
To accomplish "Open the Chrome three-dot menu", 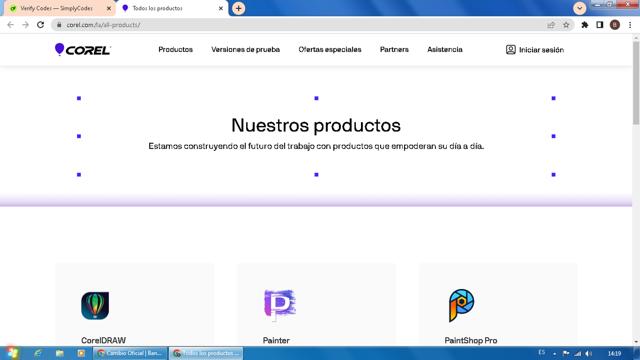I will click(x=630, y=25).
